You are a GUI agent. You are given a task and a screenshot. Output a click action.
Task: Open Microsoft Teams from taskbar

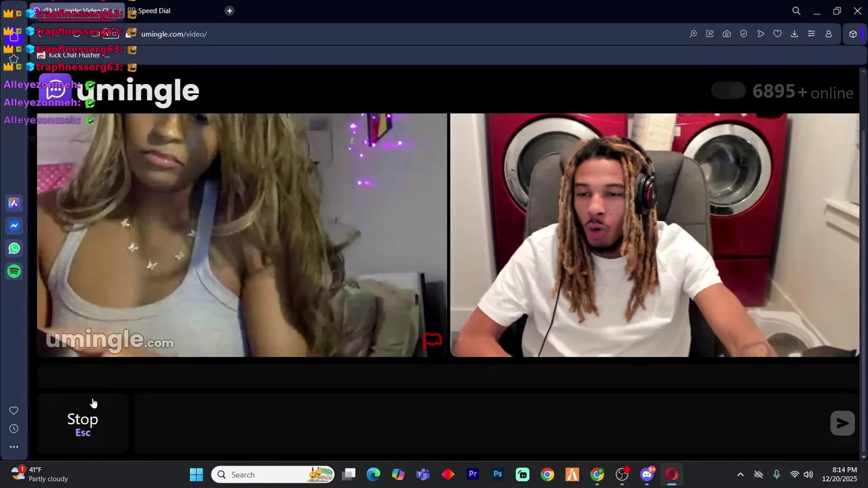click(423, 474)
